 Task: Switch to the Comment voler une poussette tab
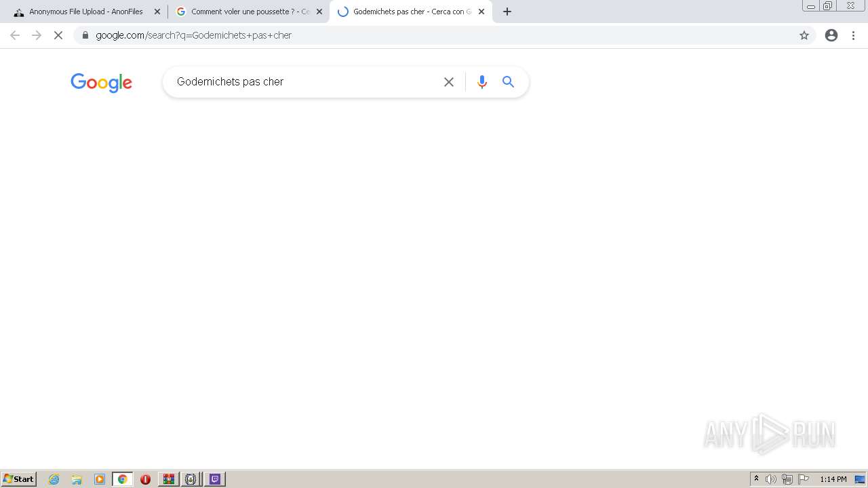click(x=248, y=12)
